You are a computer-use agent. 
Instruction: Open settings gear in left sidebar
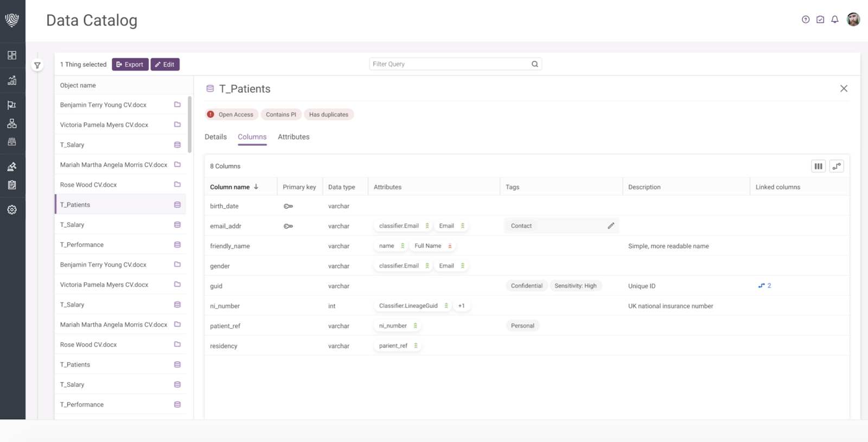tap(12, 210)
